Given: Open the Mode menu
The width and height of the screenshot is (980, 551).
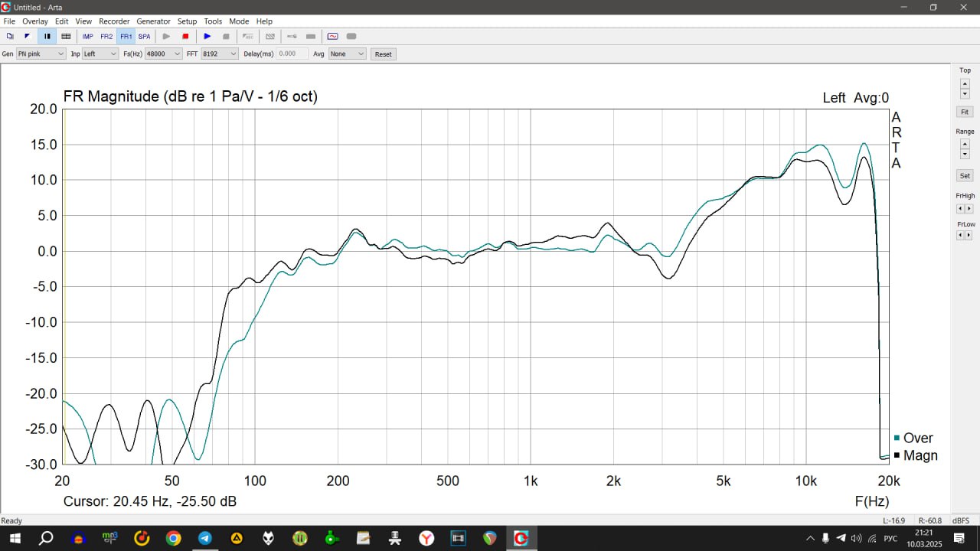Looking at the screenshot, I should [x=239, y=21].
